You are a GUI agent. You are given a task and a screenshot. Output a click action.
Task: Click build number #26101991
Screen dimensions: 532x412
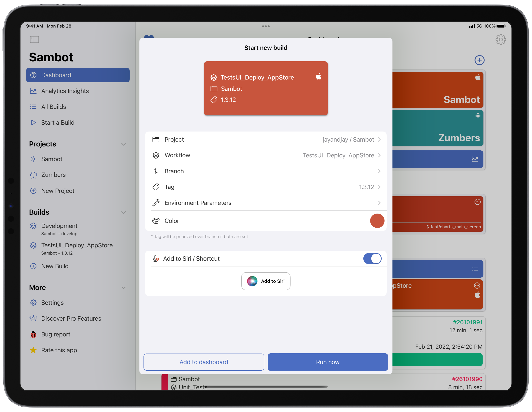(467, 322)
